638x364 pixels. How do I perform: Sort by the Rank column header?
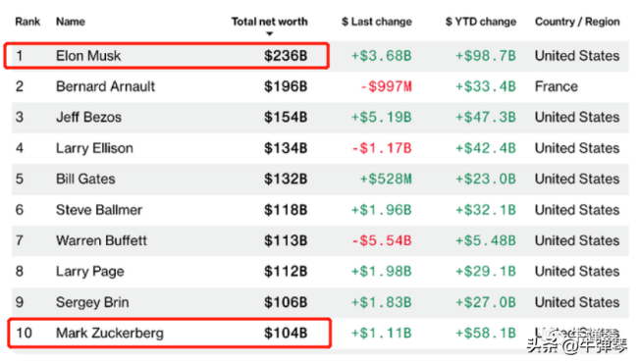(x=27, y=22)
